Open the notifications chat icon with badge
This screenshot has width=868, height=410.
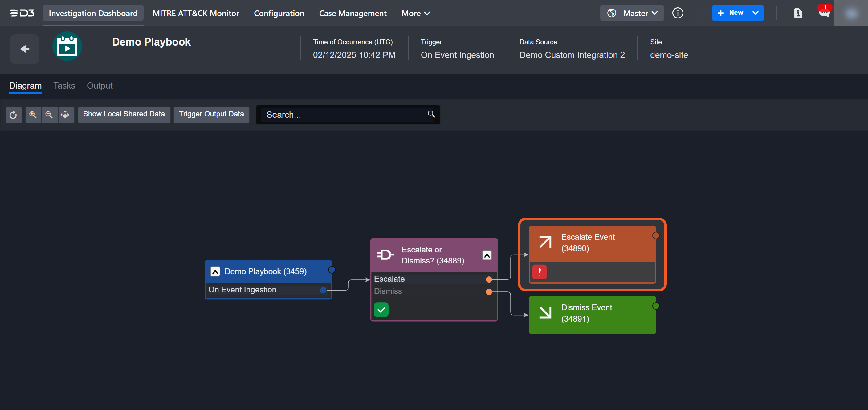coord(824,13)
